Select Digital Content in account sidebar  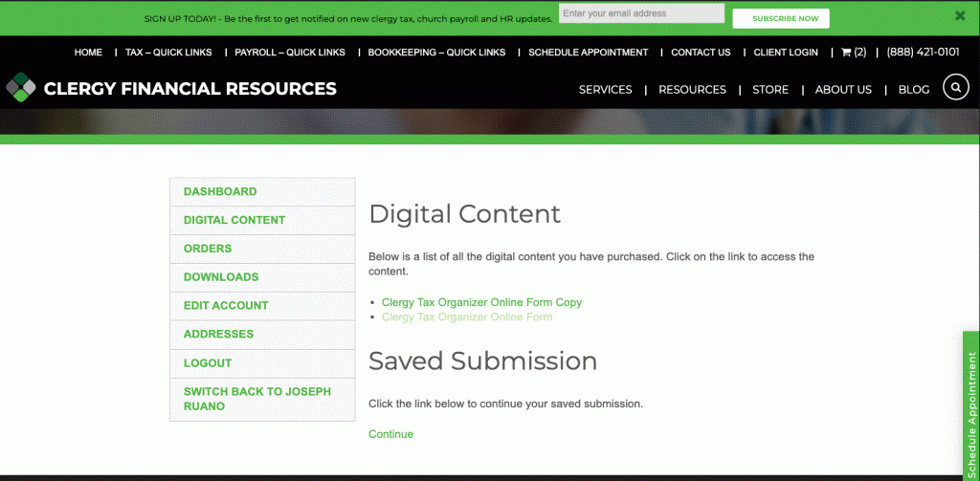[262, 221]
